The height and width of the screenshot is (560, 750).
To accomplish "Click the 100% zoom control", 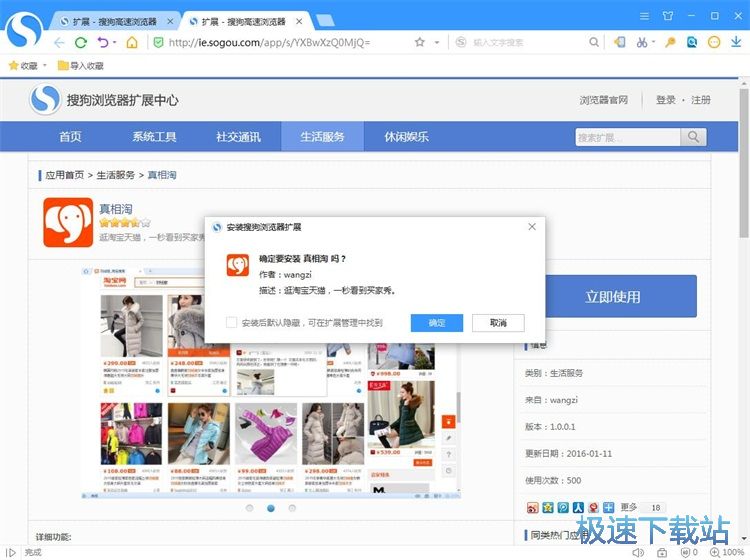I will tap(728, 552).
